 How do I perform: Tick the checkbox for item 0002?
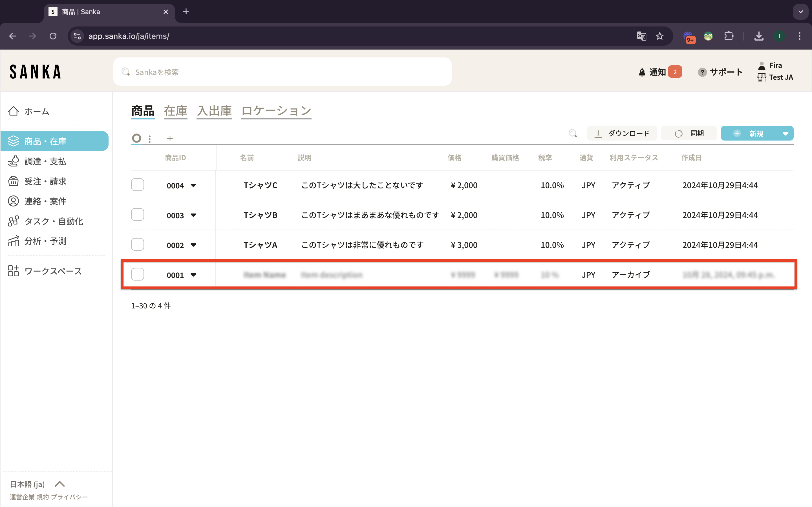pyautogui.click(x=138, y=244)
